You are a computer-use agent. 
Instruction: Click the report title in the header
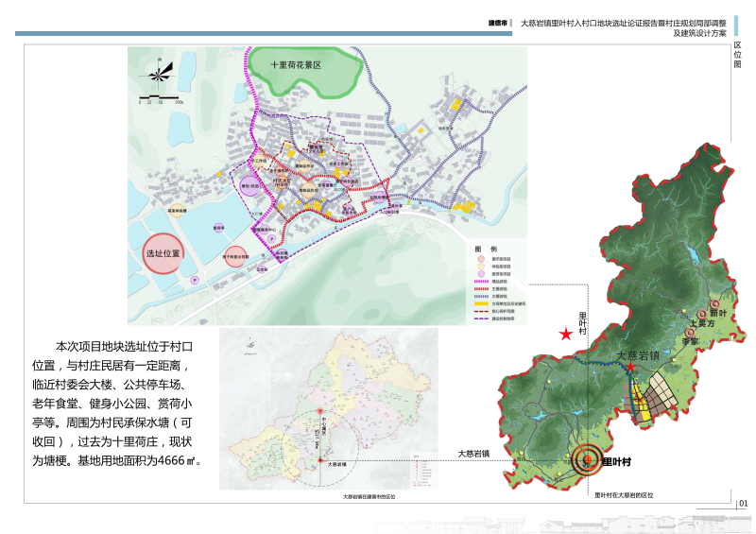coord(624,26)
